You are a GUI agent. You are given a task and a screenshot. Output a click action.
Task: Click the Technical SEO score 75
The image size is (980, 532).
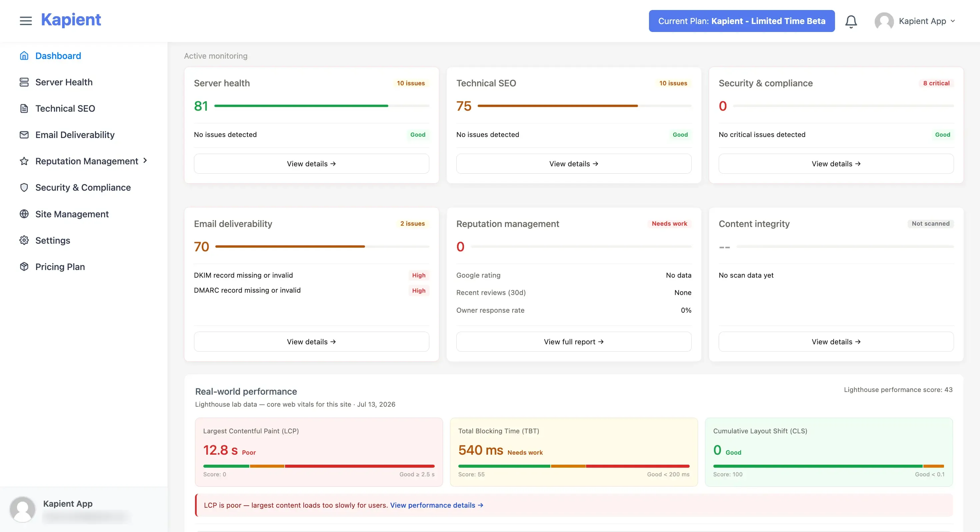pyautogui.click(x=464, y=106)
